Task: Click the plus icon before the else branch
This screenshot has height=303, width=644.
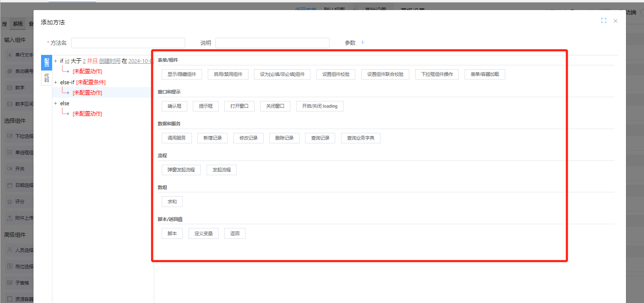Action: point(55,104)
